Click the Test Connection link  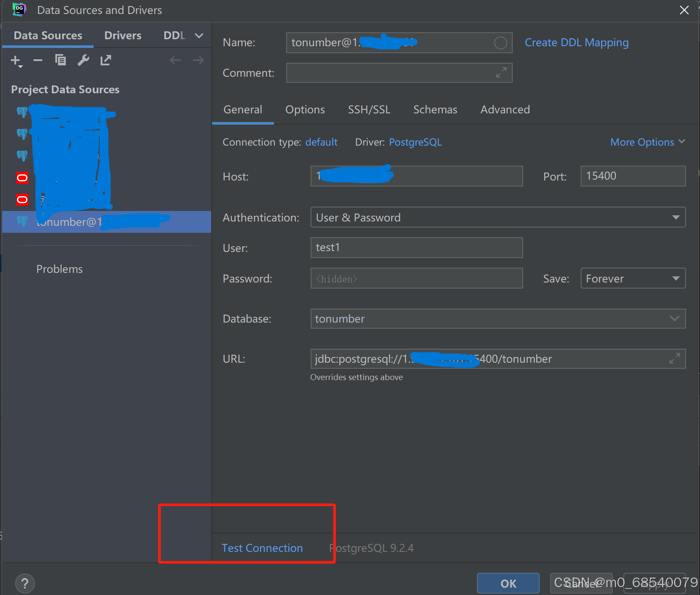pos(262,548)
